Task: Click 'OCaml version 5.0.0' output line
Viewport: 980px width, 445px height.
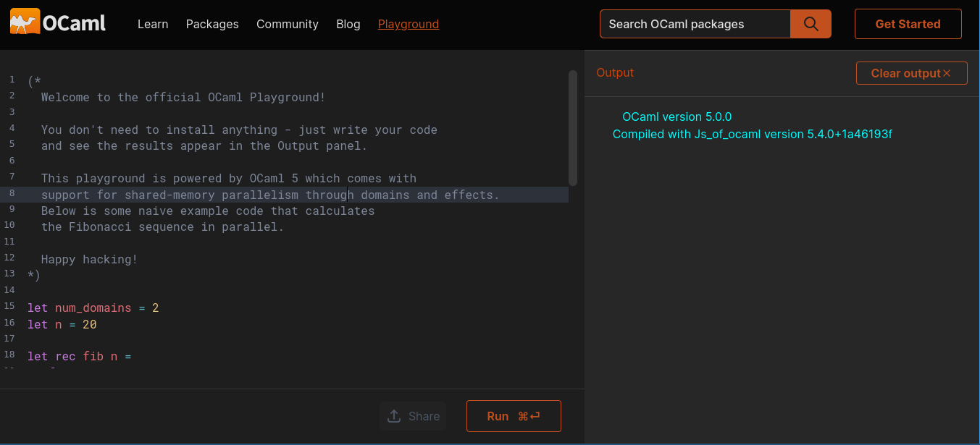Action: point(677,116)
